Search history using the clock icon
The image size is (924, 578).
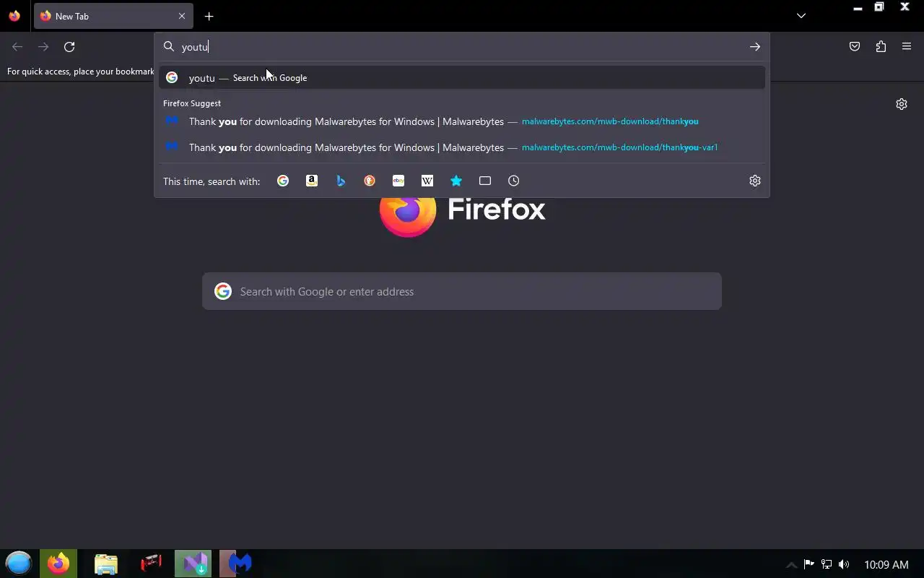coord(514,181)
